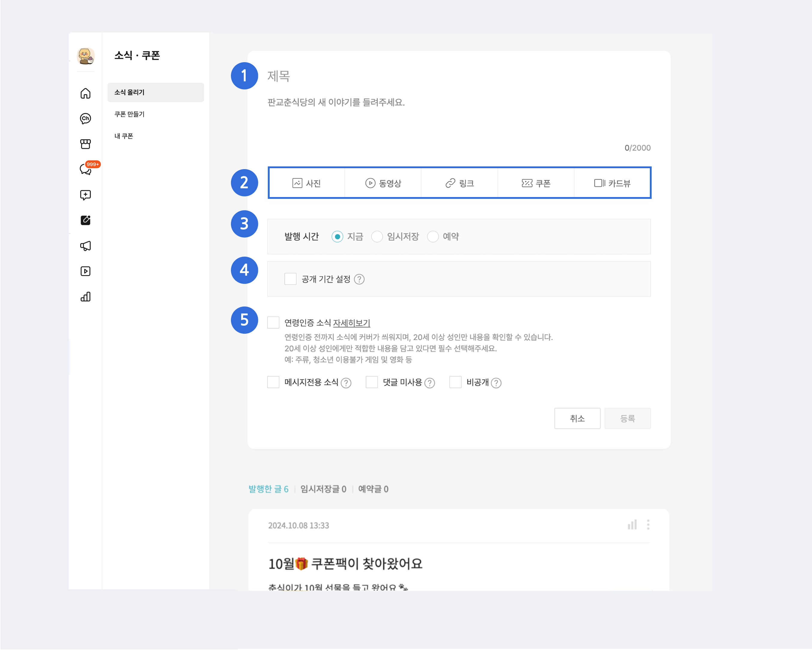Open the bar chart statistics sidebar icon

tap(86, 296)
